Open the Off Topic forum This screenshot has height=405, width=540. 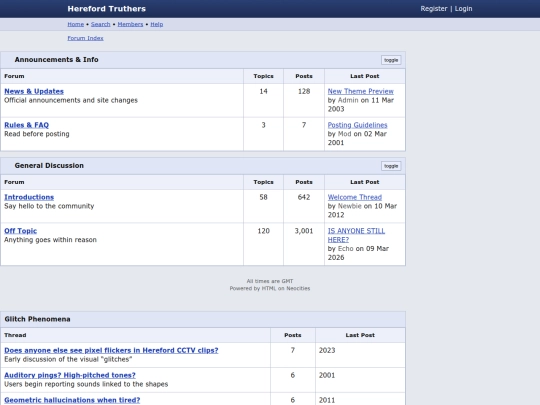[20, 231]
